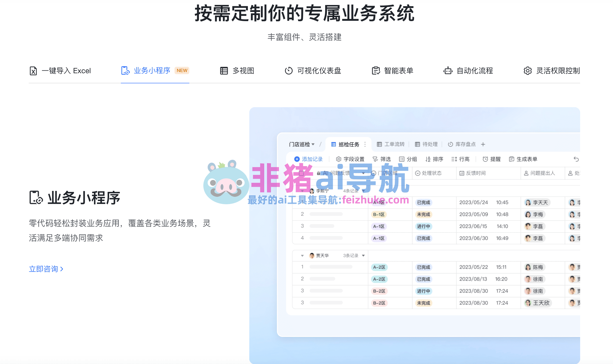Click the 已完成 status tag on the first row

[423, 202]
